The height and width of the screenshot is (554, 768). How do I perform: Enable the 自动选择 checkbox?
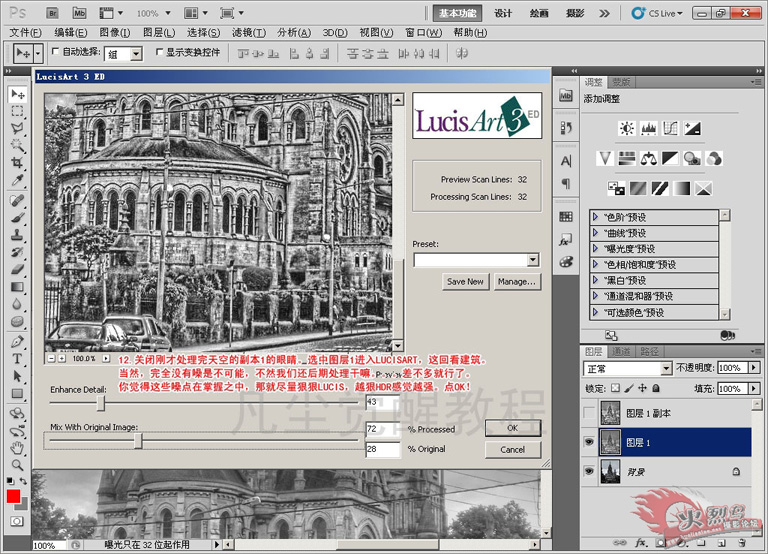coord(55,51)
